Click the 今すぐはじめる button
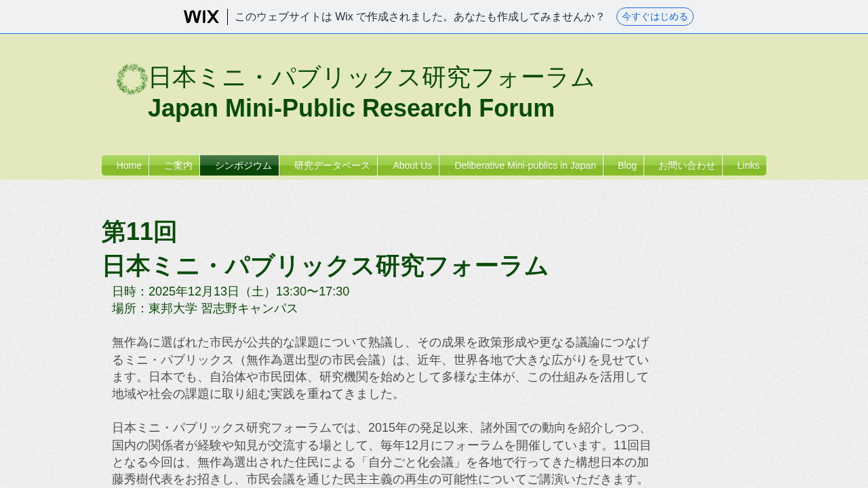 click(654, 17)
